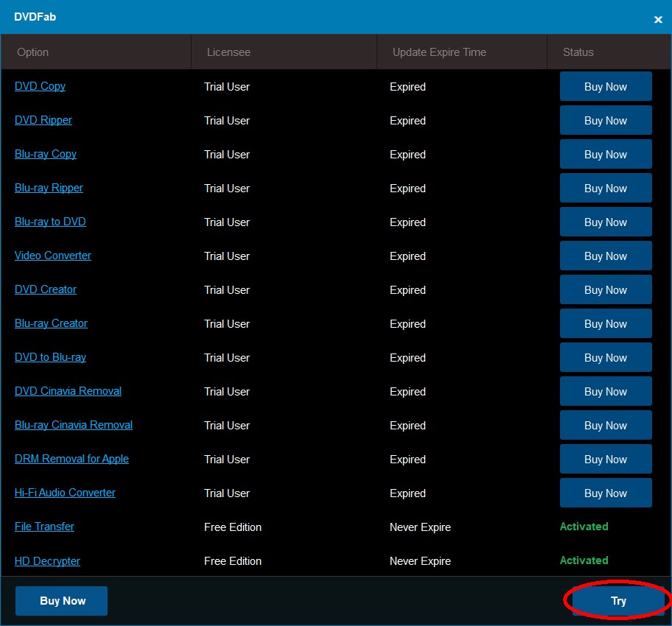Click Free Edition in HD Decrypter row
The image size is (672, 626).
click(233, 561)
